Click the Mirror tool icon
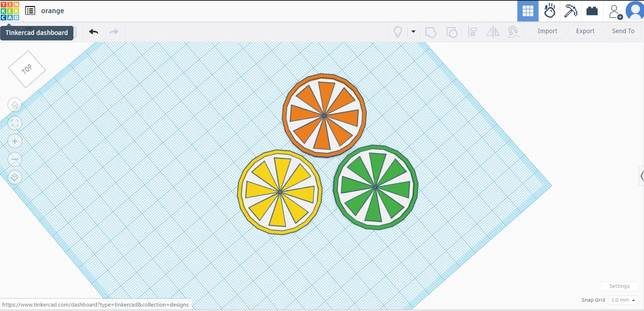 pyautogui.click(x=493, y=32)
